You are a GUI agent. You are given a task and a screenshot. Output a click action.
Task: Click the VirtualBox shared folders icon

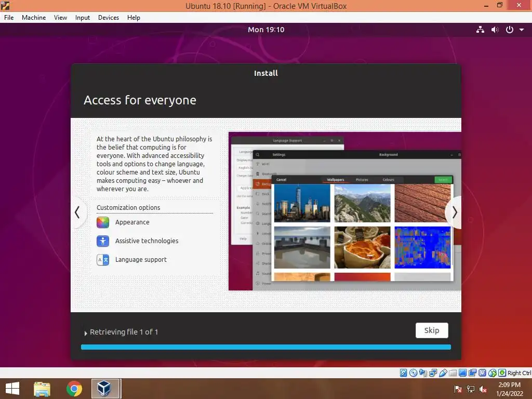[453, 373]
